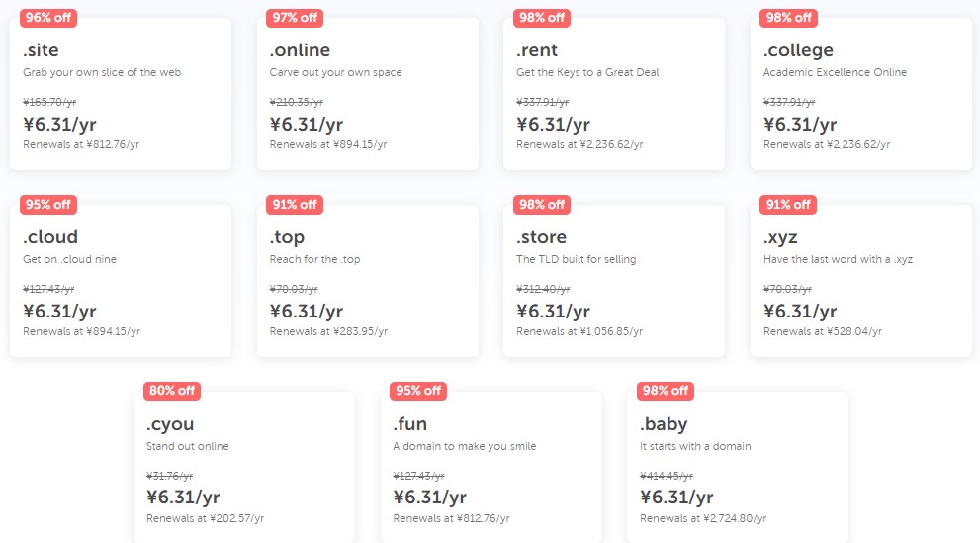Open the .site domain card

coord(120,94)
